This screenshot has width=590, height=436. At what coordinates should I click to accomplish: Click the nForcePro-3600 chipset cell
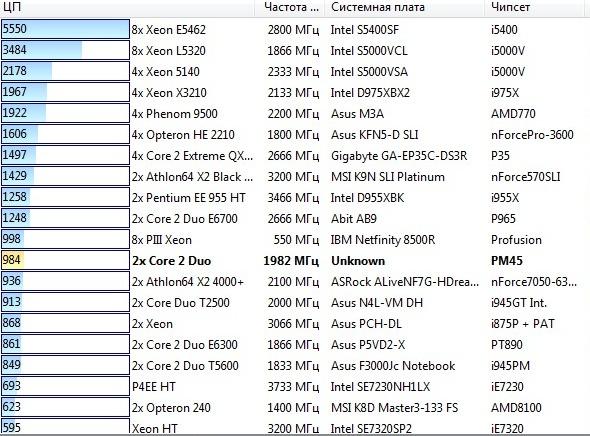[x=532, y=135]
